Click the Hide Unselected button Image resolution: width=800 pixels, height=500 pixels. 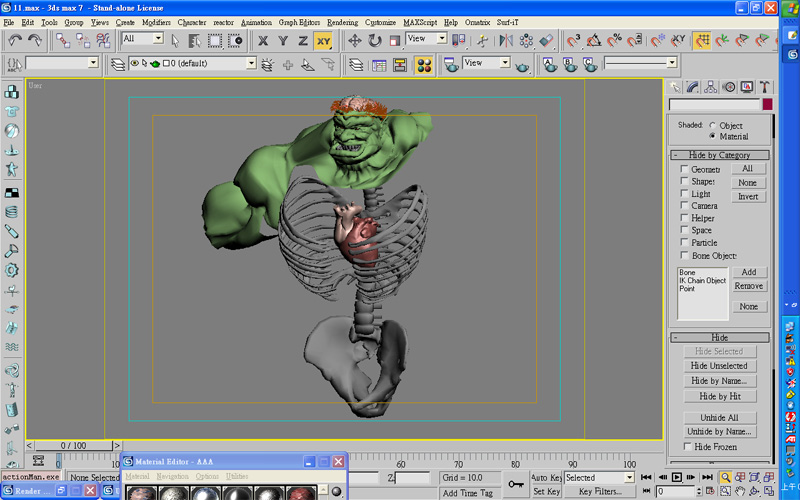[719, 366]
